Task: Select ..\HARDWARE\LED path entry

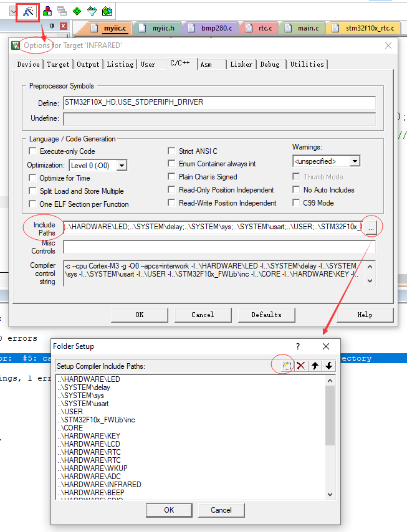Action: pos(89,379)
